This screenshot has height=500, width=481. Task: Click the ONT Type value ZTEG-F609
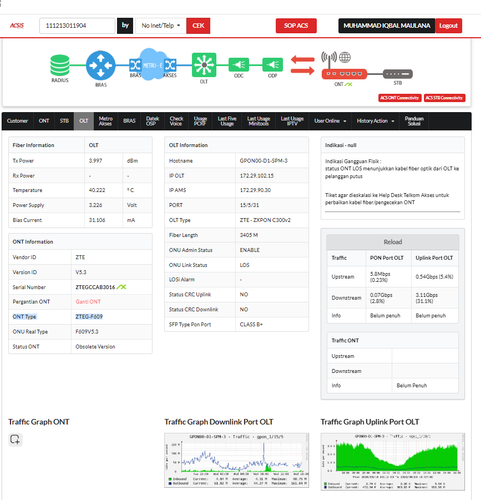coord(89,316)
